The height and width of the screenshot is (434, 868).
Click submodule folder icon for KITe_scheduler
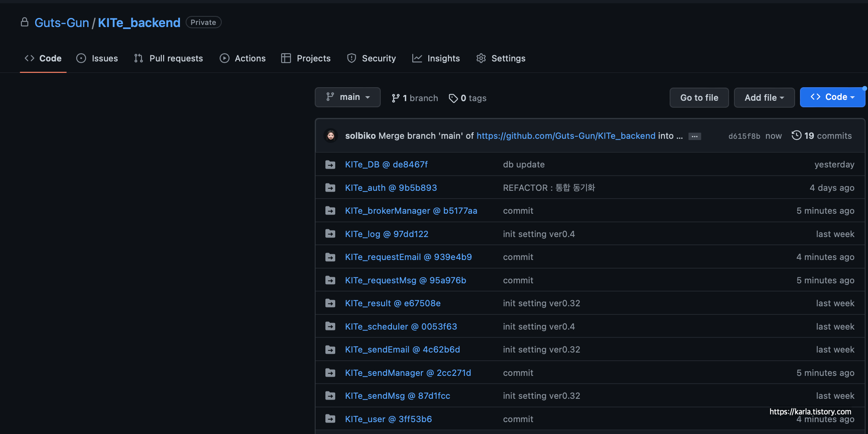click(x=330, y=326)
